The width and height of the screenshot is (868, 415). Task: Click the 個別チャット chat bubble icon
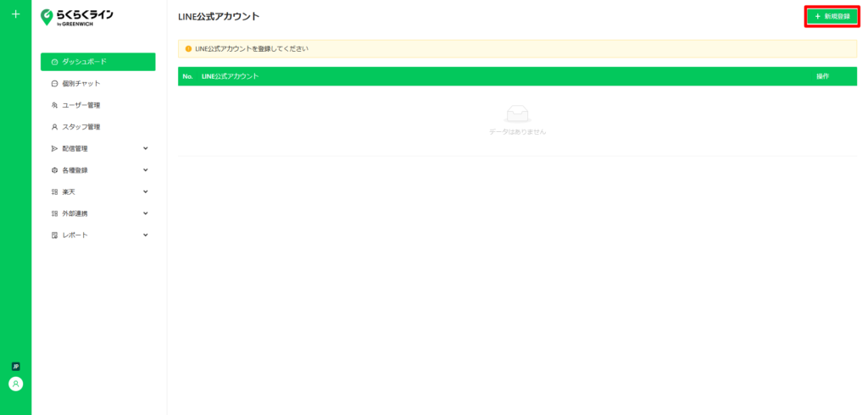(x=54, y=84)
